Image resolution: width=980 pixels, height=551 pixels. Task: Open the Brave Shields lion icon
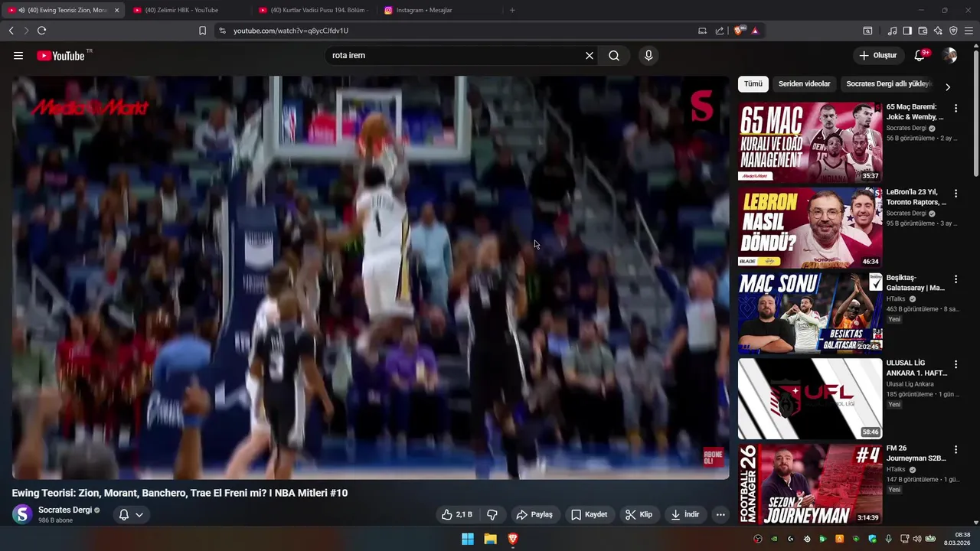click(x=738, y=31)
